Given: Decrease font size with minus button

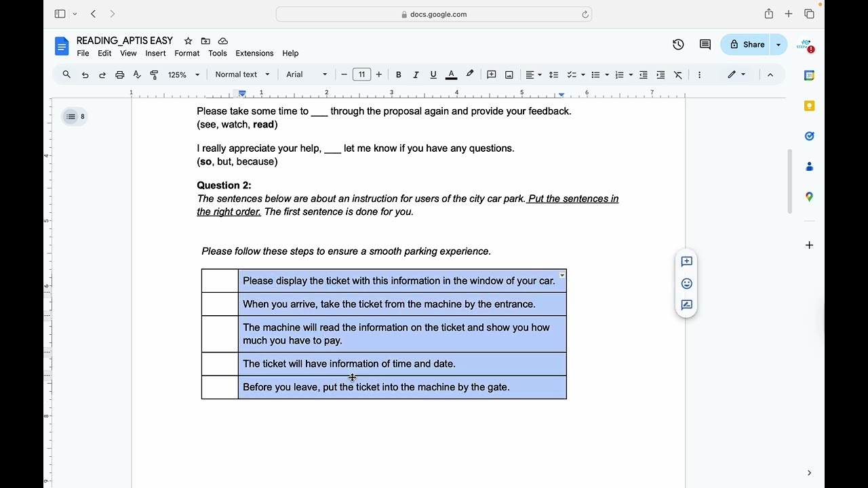Looking at the screenshot, I should pos(344,75).
